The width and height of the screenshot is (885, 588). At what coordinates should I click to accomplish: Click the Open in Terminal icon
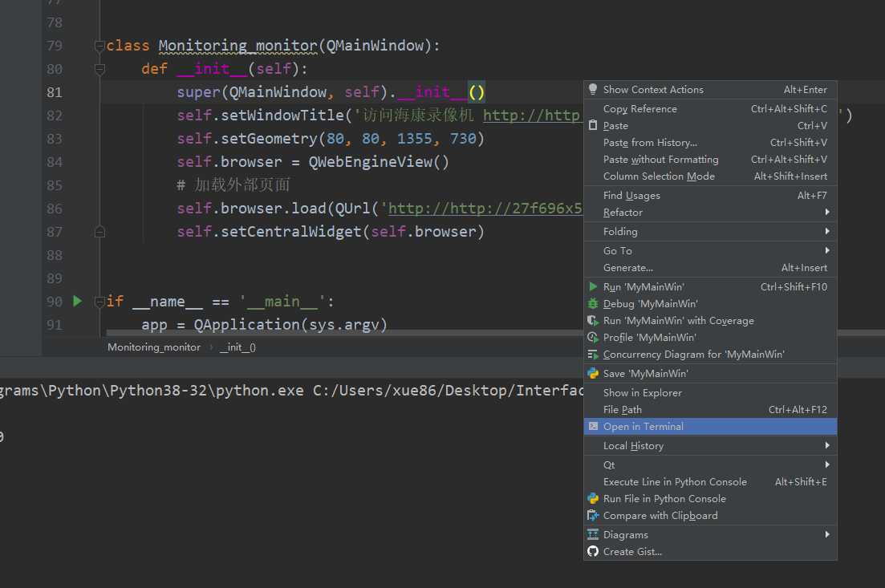[x=593, y=426]
